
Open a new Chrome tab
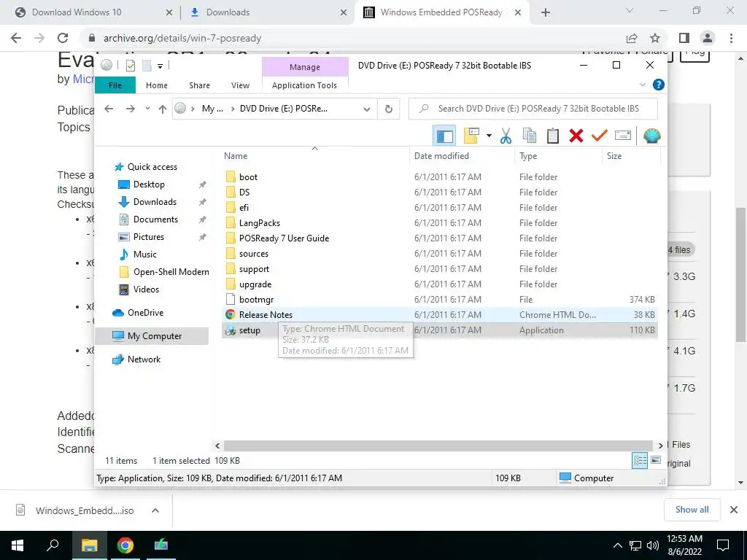click(x=546, y=13)
